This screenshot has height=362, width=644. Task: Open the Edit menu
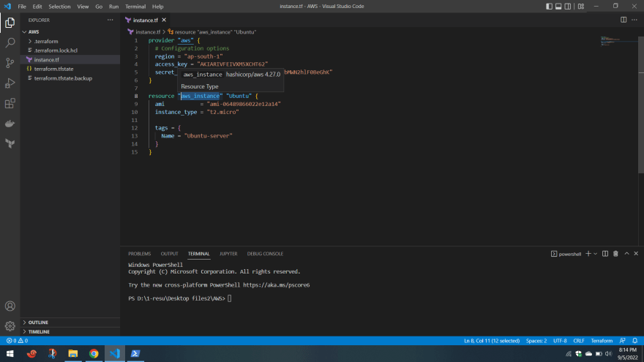(x=37, y=6)
